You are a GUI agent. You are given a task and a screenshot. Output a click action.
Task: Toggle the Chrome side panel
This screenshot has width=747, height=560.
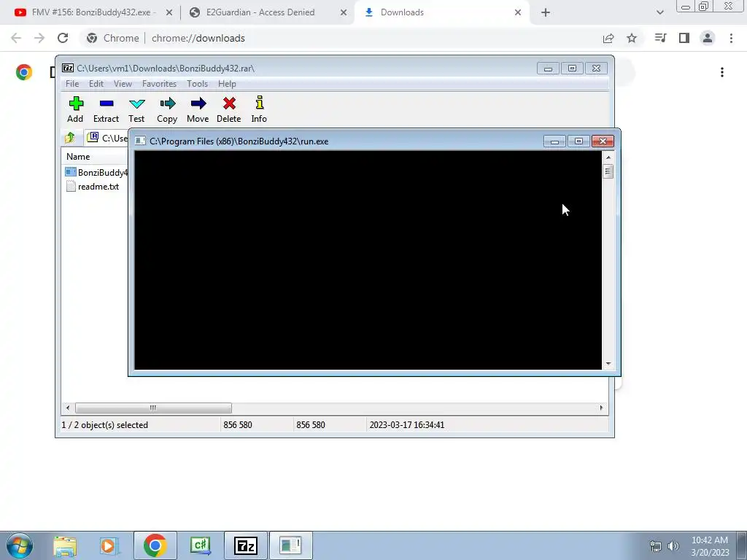(684, 38)
